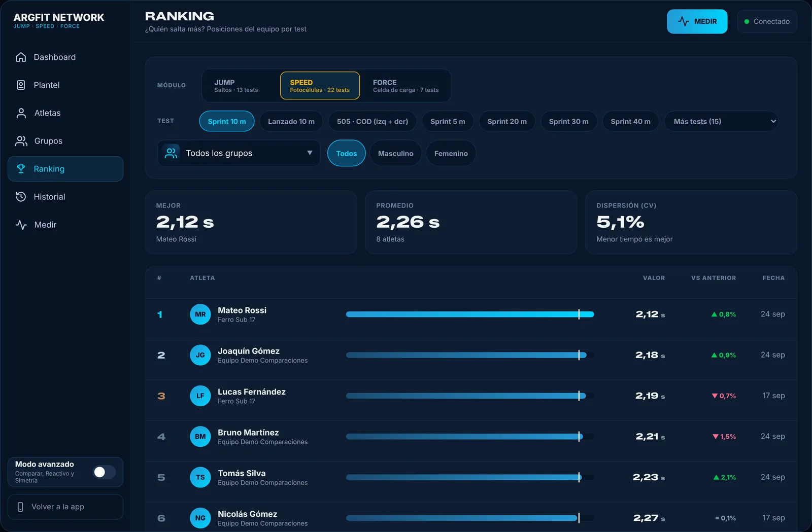The height and width of the screenshot is (532, 812).
Task: Select the Sprint 10 m test
Action: coord(227,121)
